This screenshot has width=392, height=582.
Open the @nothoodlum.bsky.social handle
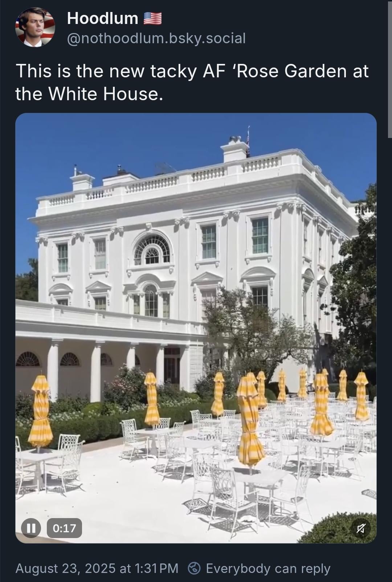[156, 38]
